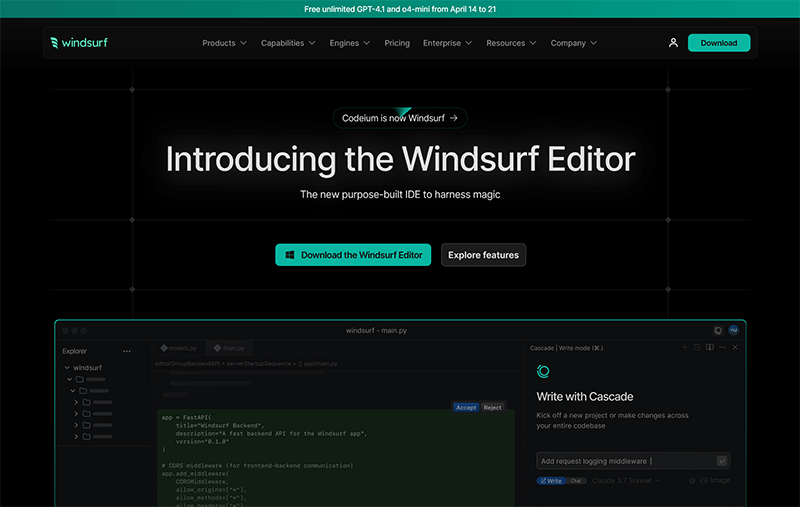Open Cascade conversation history clock icon
The image size is (800, 507).
697,347
